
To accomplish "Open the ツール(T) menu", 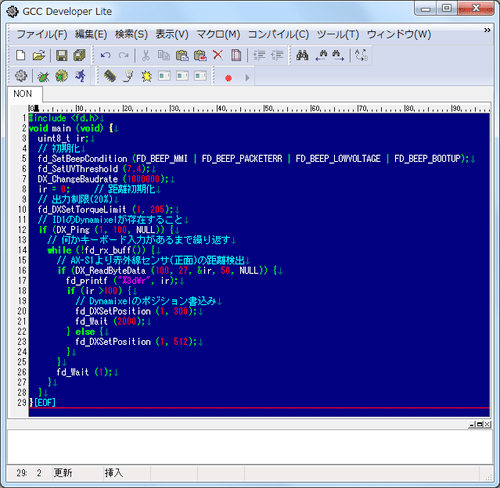I will coord(338,34).
